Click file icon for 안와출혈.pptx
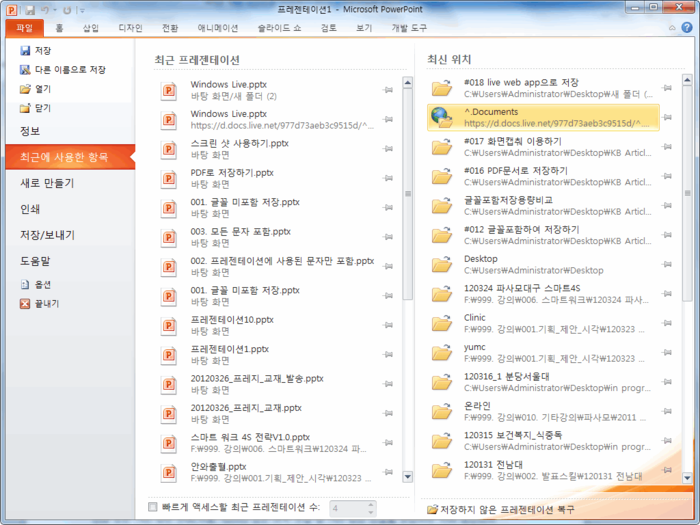The width and height of the screenshot is (700, 525). coord(169,473)
